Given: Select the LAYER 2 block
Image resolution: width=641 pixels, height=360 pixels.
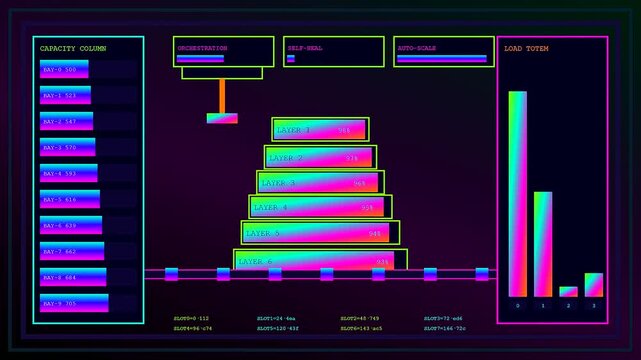Looking at the screenshot, I should (x=320, y=157).
